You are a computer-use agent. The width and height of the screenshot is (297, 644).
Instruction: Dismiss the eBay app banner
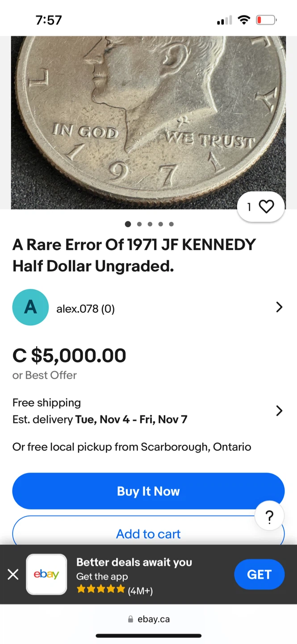(x=13, y=574)
